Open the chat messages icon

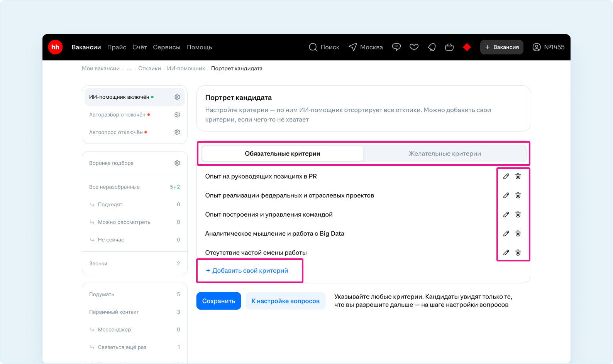[x=396, y=47]
